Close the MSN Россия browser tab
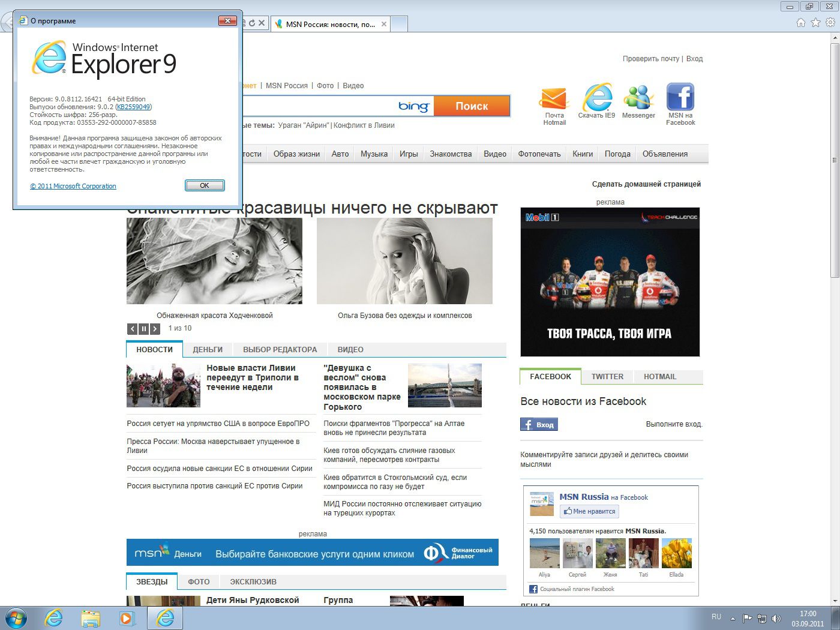This screenshot has height=630, width=840. (384, 24)
